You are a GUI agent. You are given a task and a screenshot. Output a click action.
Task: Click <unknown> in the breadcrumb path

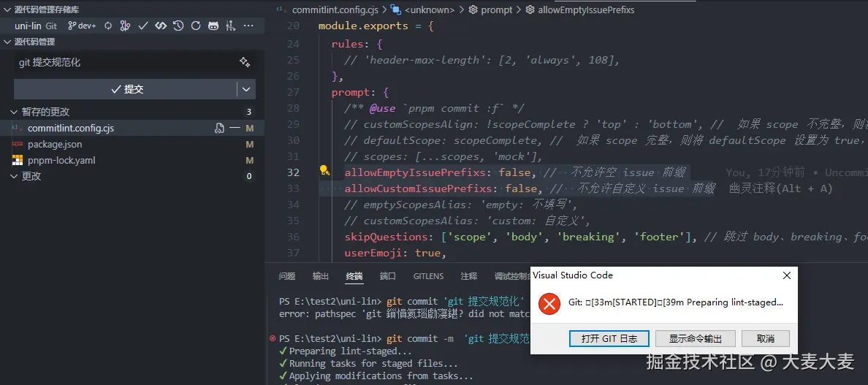click(430, 10)
